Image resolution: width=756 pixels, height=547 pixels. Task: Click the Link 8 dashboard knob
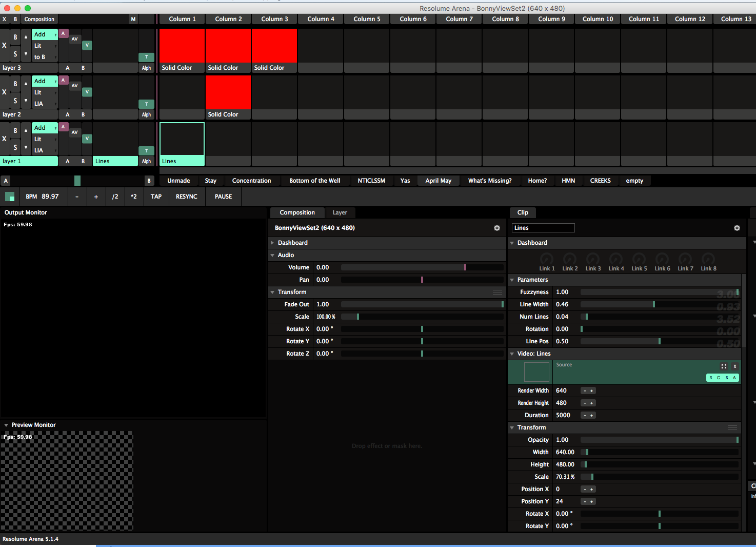708,259
